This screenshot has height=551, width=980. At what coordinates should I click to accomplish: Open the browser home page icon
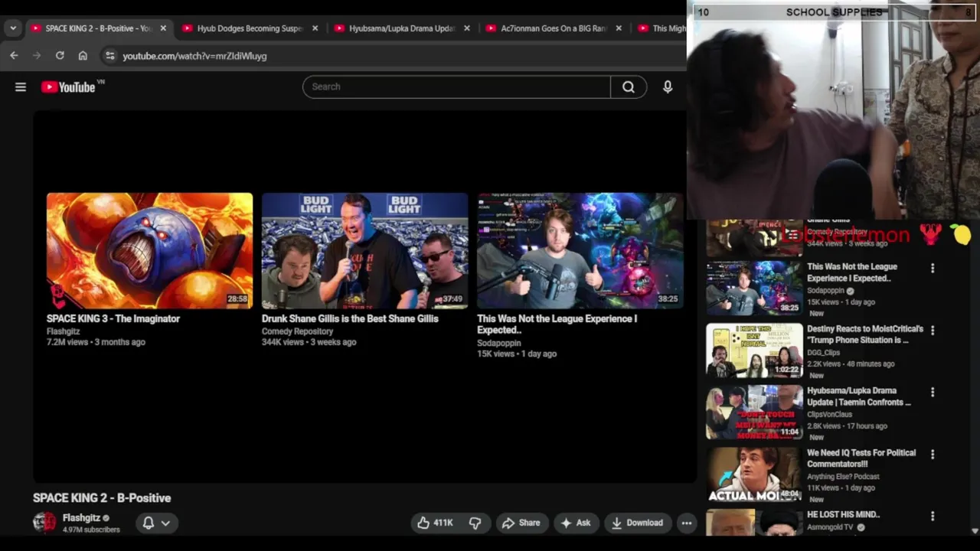click(x=83, y=56)
